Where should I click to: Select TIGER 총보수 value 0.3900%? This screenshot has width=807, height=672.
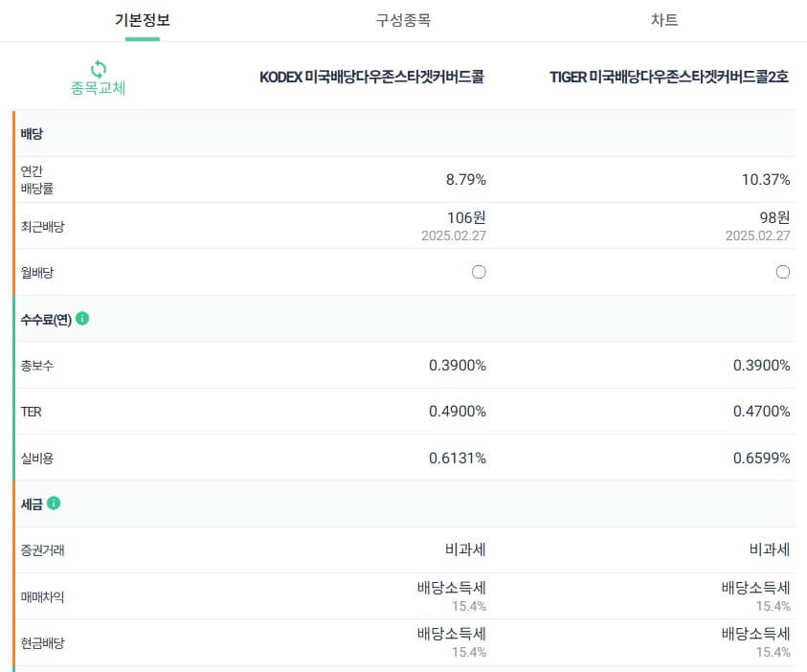[762, 366]
